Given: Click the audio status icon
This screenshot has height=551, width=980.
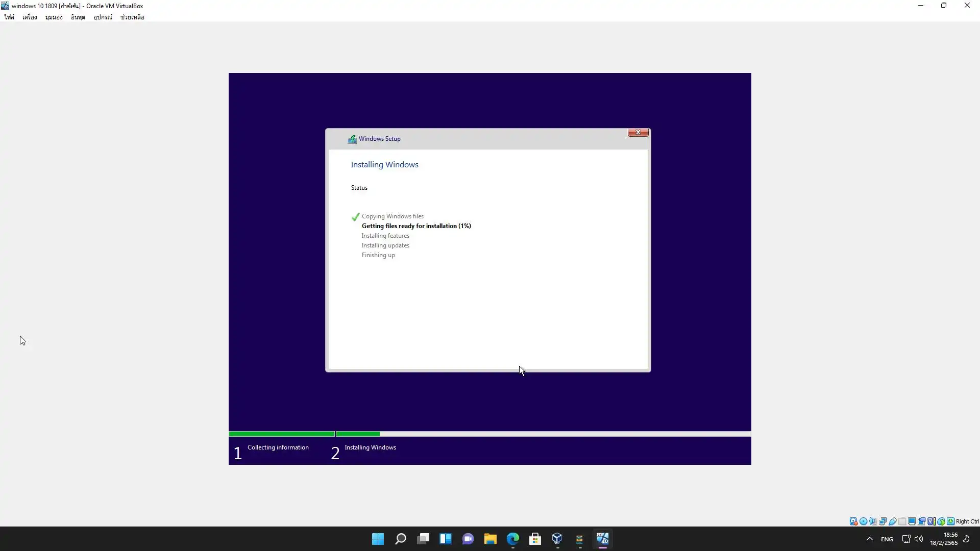Looking at the screenshot, I should coord(873,521).
